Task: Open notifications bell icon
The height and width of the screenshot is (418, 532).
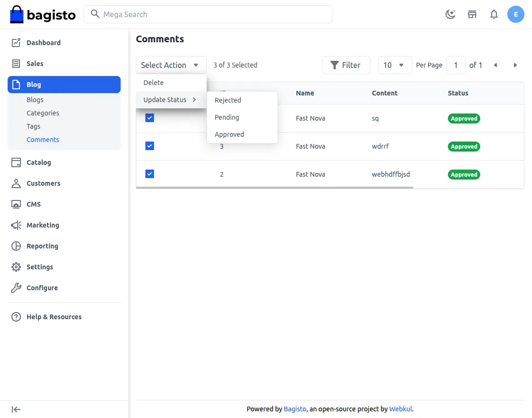Action: (494, 14)
